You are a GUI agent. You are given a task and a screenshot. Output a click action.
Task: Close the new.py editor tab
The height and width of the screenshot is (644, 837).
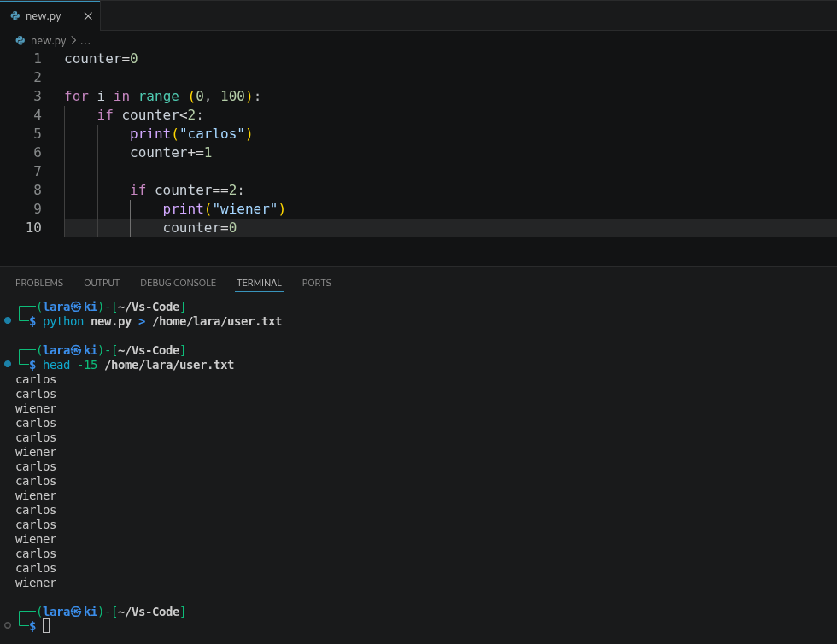pyautogui.click(x=88, y=16)
